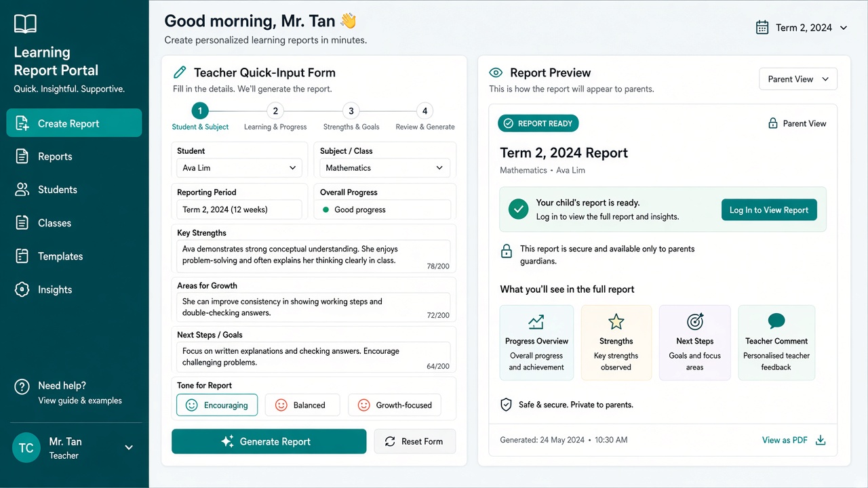Viewport: 868px width, 488px height.
Task: Click the Next Steps target icon
Action: click(x=695, y=321)
